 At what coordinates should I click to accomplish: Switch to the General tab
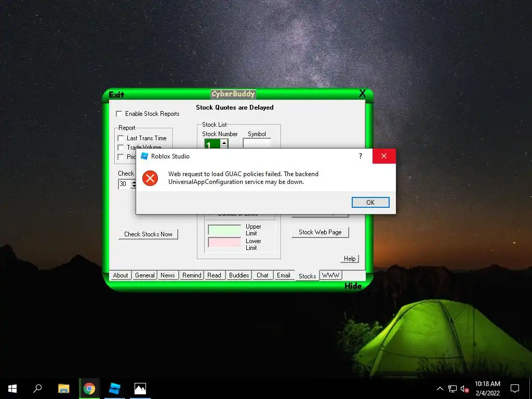click(144, 275)
